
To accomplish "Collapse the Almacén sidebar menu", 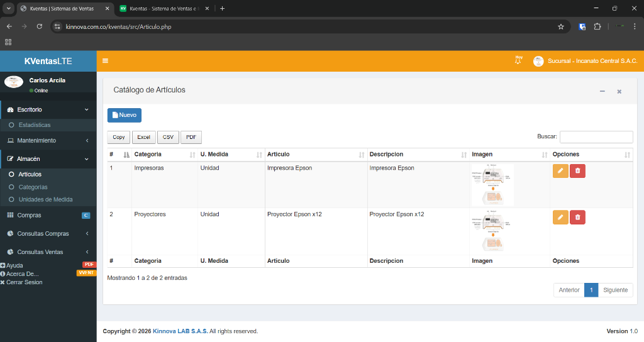I will [x=48, y=159].
